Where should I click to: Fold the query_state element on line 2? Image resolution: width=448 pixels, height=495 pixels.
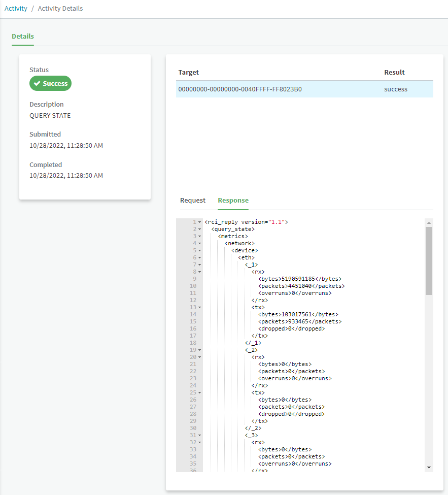(200, 229)
